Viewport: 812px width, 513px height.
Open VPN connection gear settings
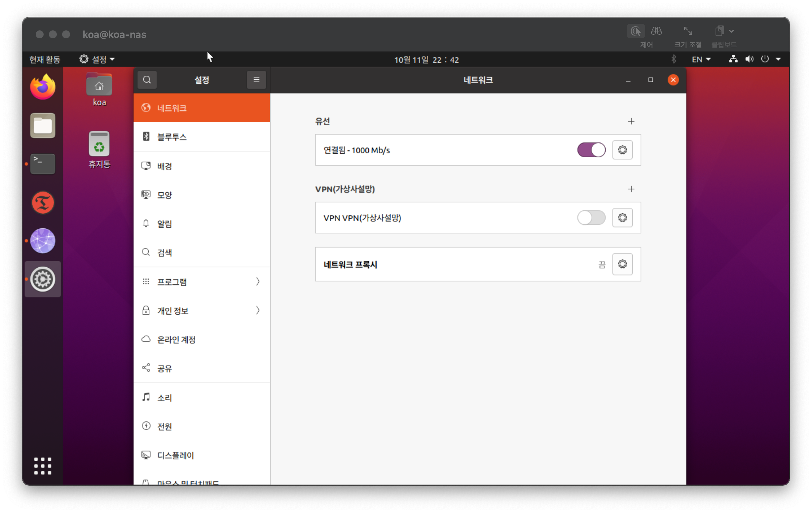622,218
